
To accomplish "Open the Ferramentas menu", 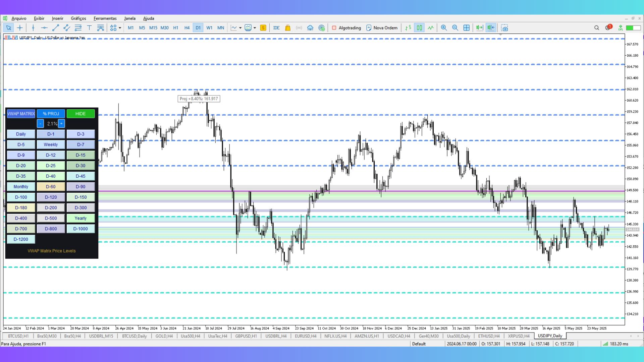I will click(x=105, y=18).
